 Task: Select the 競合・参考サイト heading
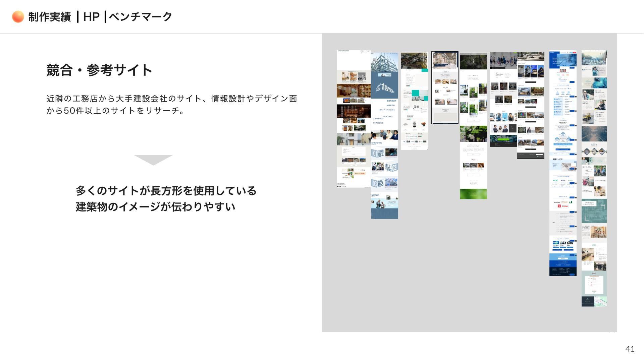click(x=99, y=70)
